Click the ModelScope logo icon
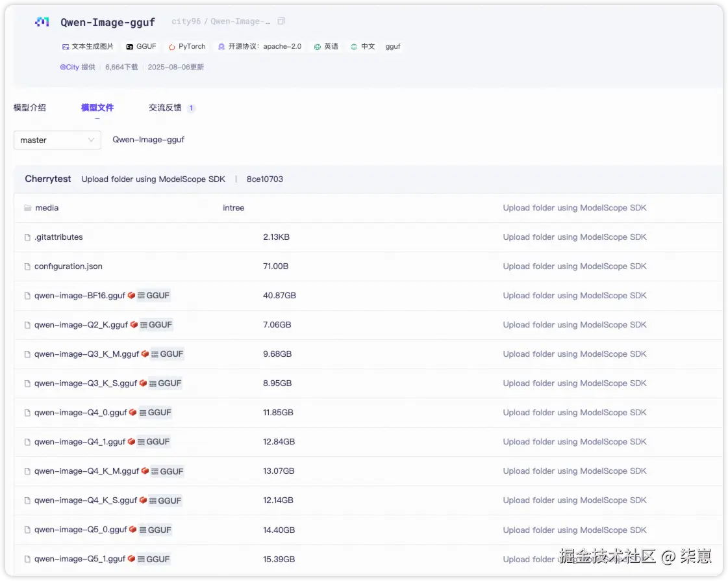The width and height of the screenshot is (728, 581). point(42,22)
